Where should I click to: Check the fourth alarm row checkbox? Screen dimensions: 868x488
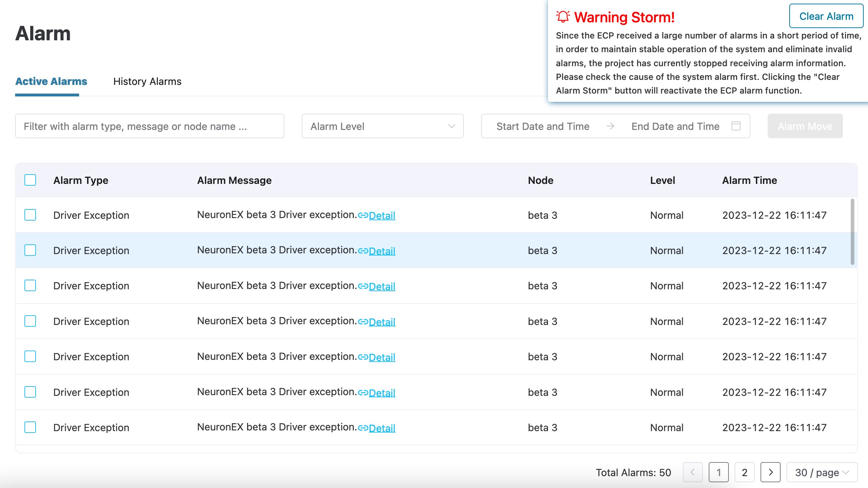[30, 321]
